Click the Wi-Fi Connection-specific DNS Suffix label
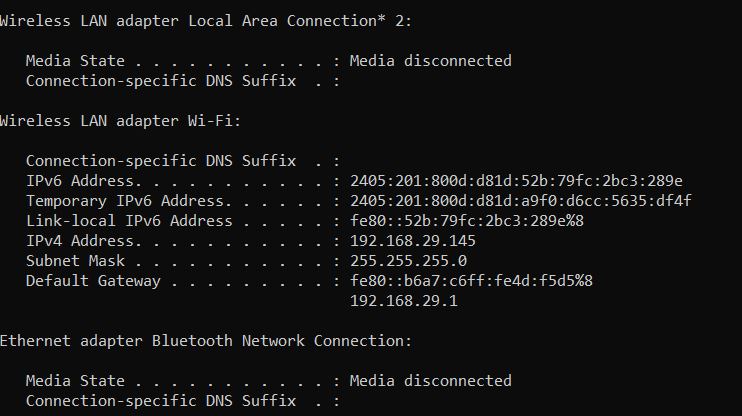This screenshot has height=416, width=742. 161,161
